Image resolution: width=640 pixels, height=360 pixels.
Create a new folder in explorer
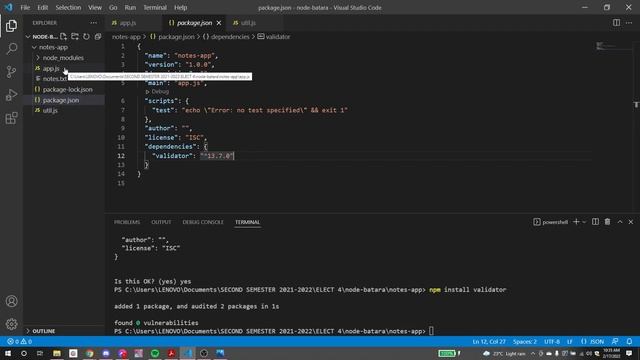point(75,37)
